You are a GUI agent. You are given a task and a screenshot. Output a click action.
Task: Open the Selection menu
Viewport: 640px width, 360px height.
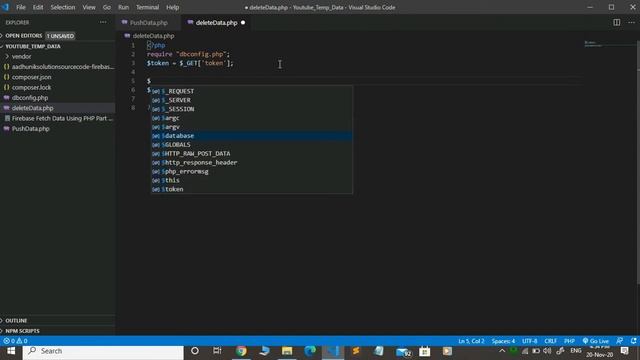[63, 7]
